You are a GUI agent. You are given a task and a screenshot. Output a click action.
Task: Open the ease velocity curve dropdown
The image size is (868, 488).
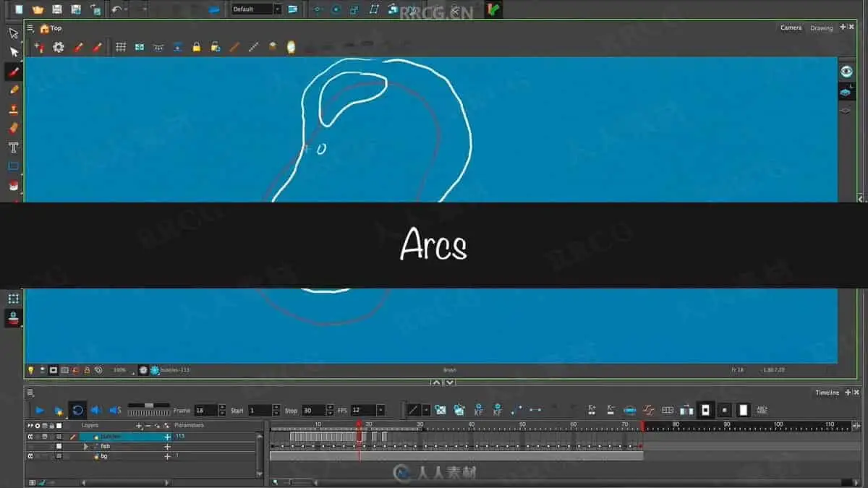click(x=427, y=410)
